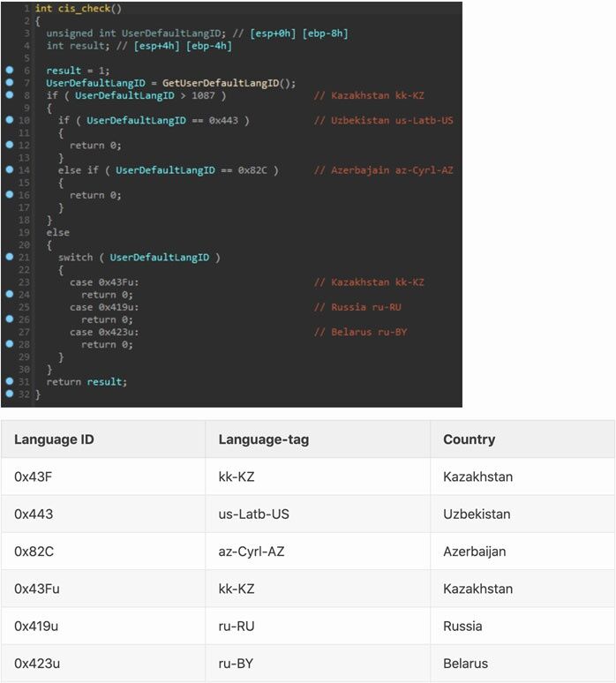Click the 0x82C constant on line 14

252,170
